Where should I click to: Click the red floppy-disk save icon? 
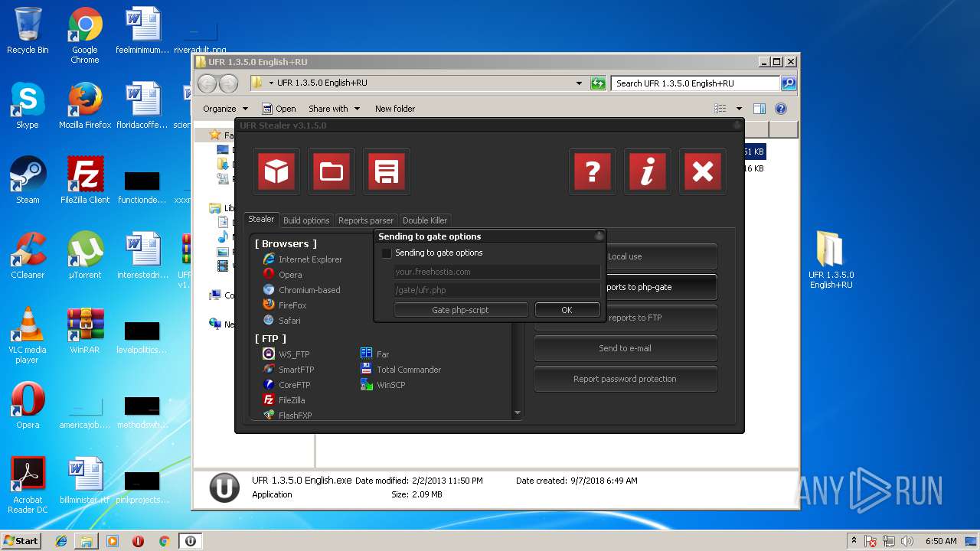(387, 171)
